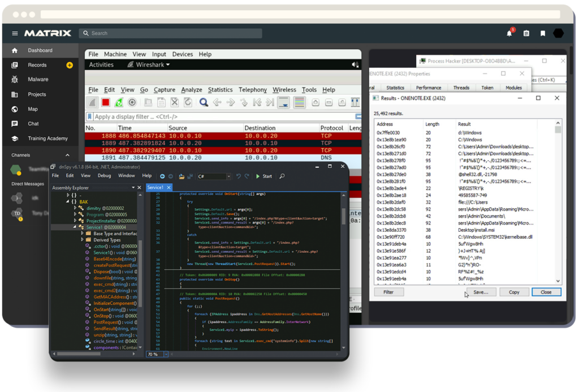Toggle auto-scroll during live capture

[x=284, y=102]
